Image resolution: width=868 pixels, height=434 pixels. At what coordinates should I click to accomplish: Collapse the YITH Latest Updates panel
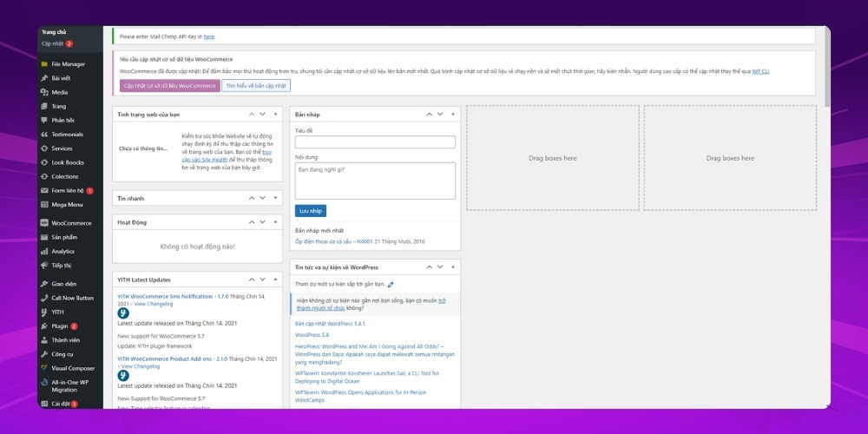(276, 279)
